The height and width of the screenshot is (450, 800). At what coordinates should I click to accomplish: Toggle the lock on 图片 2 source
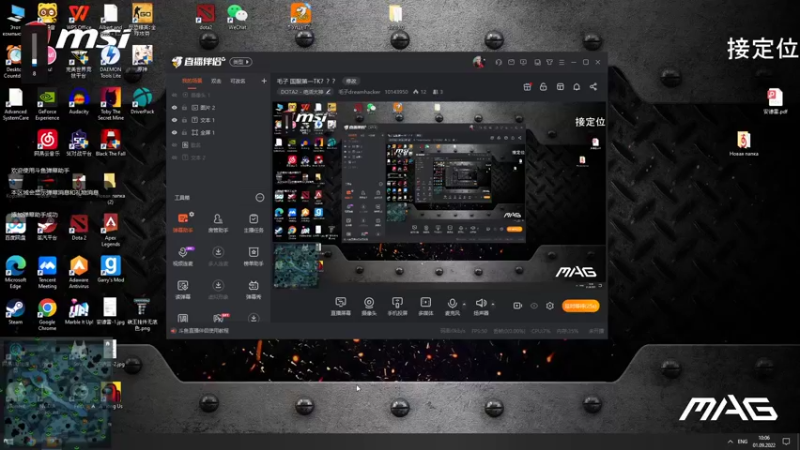click(184, 108)
